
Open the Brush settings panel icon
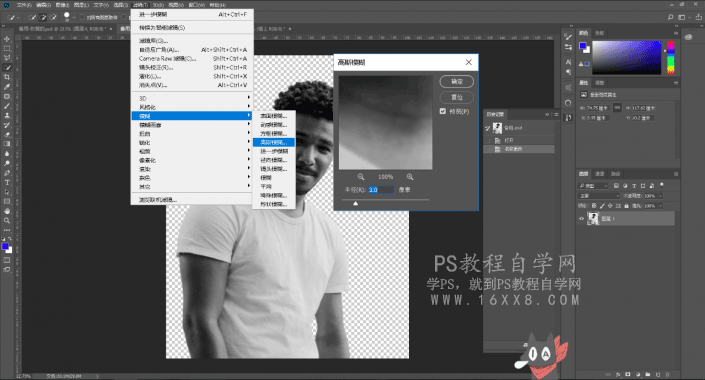click(568, 37)
